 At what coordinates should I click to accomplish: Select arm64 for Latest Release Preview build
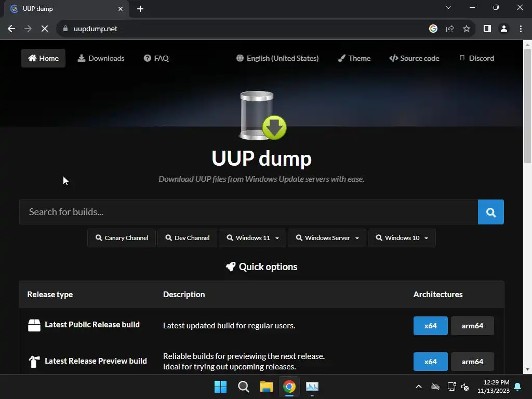click(472, 362)
